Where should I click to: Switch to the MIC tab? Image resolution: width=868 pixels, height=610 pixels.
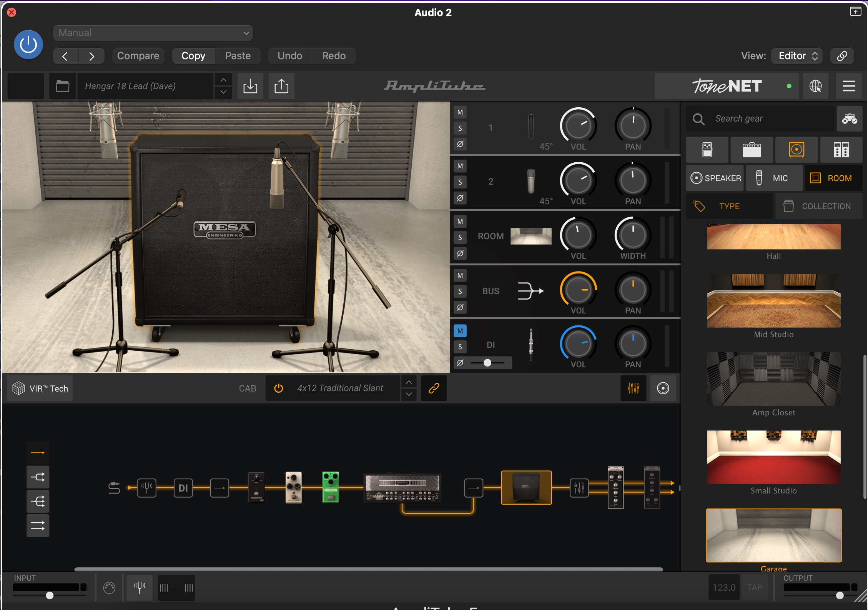[x=774, y=178]
